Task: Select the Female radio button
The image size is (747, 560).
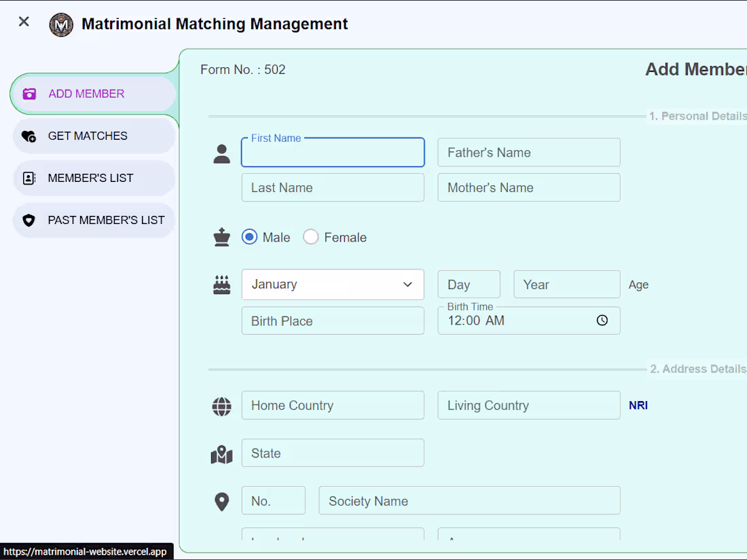Action: 310,237
